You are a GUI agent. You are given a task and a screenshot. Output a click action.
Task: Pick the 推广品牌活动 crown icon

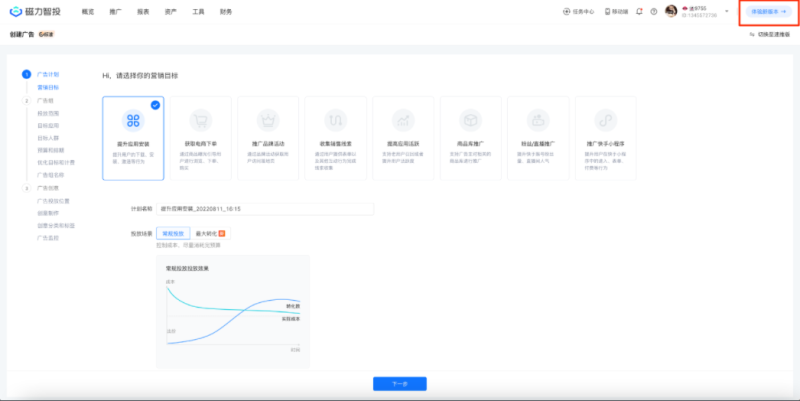pyautogui.click(x=268, y=120)
